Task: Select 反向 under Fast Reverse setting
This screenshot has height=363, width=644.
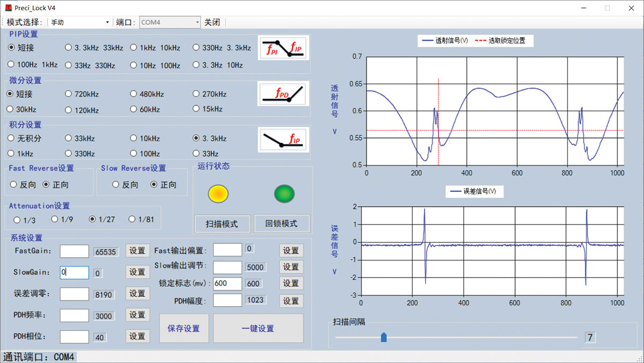Action: [x=13, y=185]
